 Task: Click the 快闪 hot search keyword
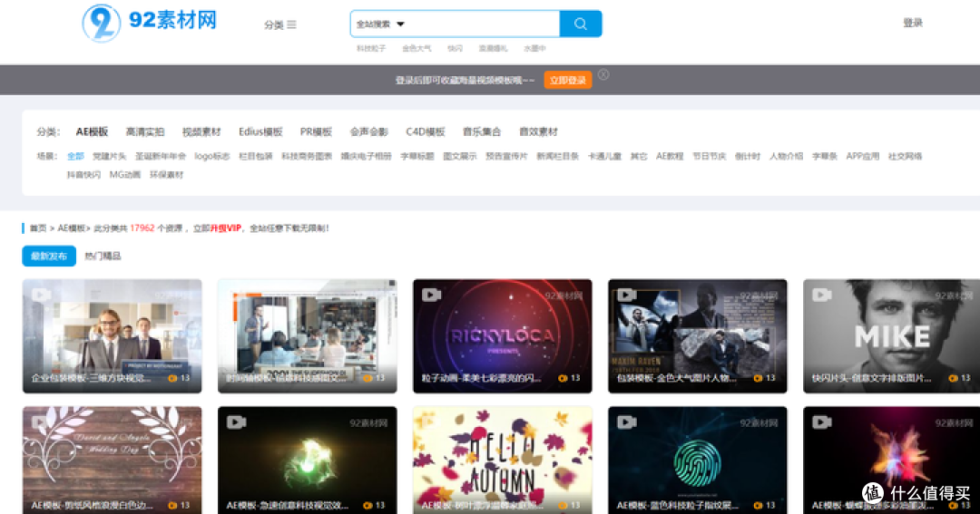point(455,48)
